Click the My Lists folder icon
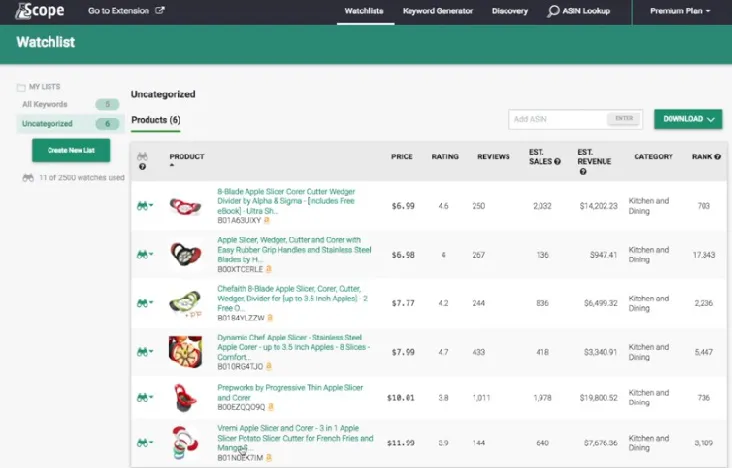732x468 pixels. [22, 88]
